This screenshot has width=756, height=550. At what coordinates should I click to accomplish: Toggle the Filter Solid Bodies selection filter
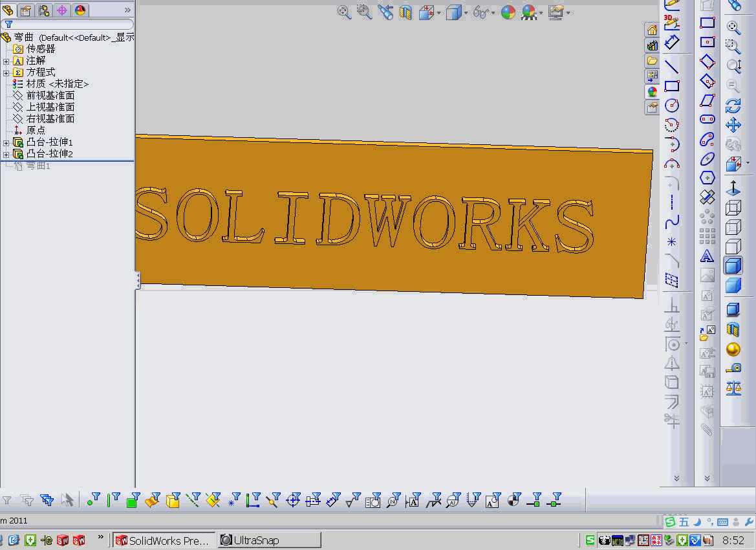(173, 500)
